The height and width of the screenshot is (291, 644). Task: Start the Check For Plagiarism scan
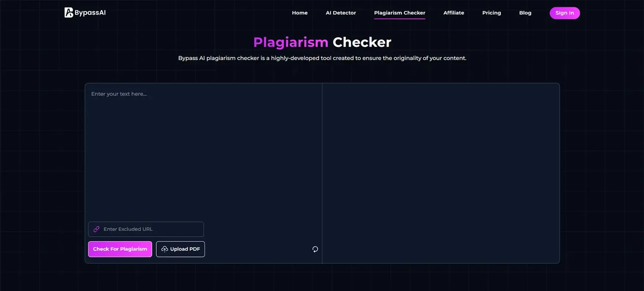click(120, 249)
